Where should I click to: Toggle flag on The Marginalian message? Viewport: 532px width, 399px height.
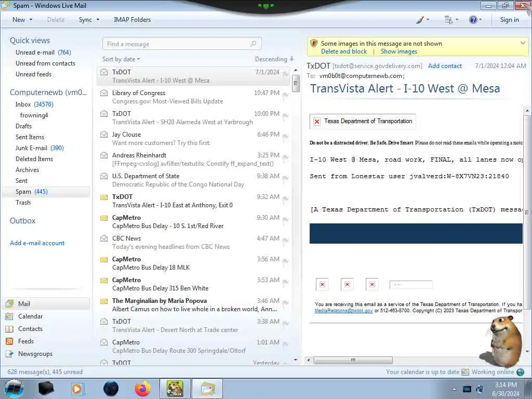point(285,303)
